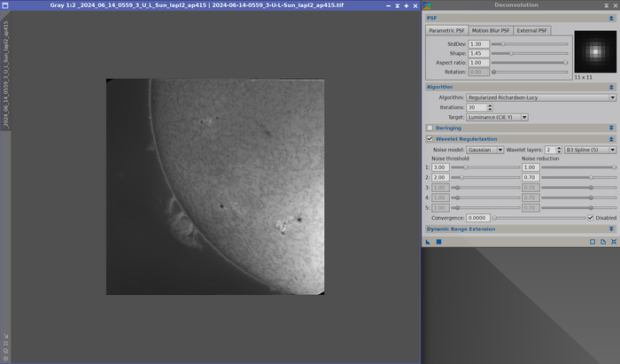
Task: Uncheck the Wavelet Regularization checkbox
Action: 430,139
